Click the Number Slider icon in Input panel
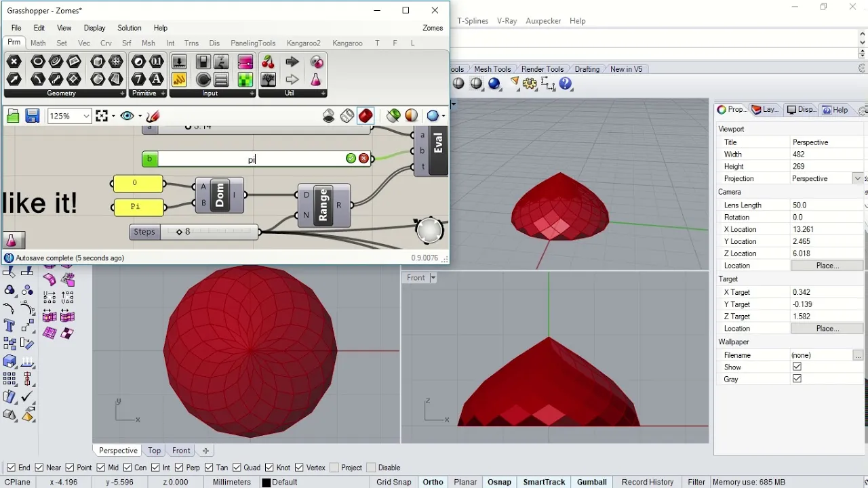 click(x=179, y=62)
